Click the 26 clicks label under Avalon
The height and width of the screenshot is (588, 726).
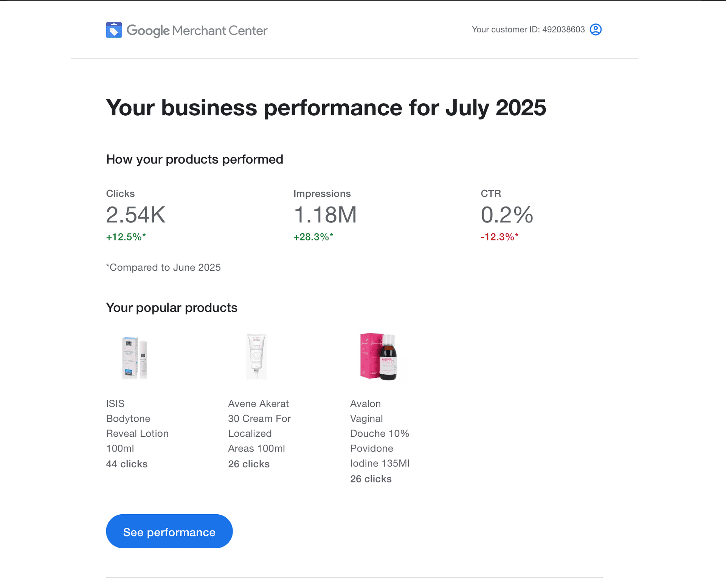[x=371, y=479]
